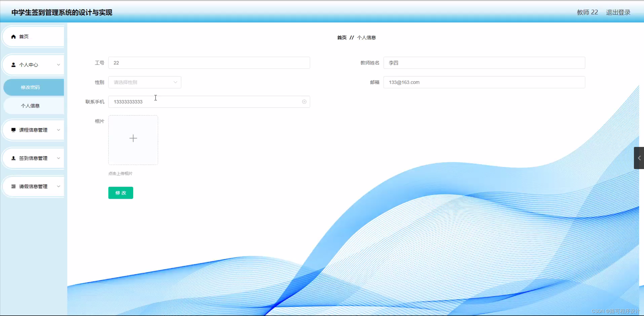Click the person icon beside 个人中心
Viewport: 644px width, 316px height.
pyautogui.click(x=14, y=65)
